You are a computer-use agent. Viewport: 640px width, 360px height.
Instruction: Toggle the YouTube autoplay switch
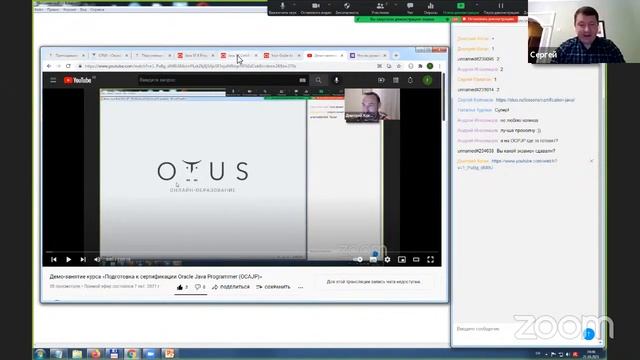358,259
